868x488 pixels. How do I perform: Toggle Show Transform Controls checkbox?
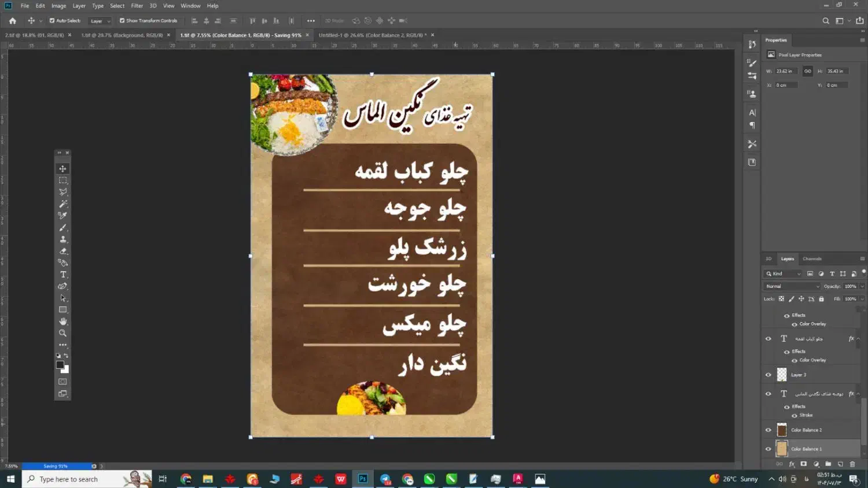tap(122, 21)
